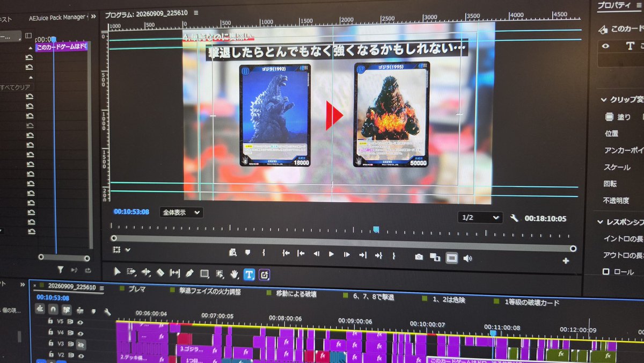Select the Hand tool

(x=234, y=274)
